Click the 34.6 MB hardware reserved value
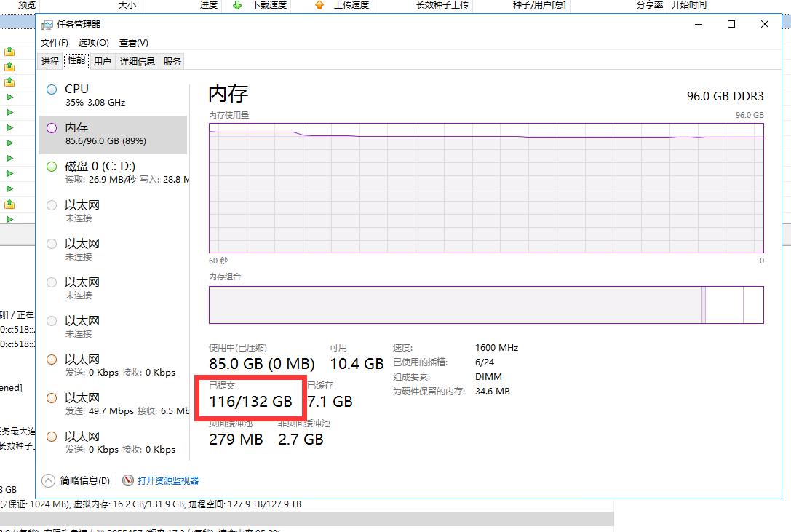The height and width of the screenshot is (532, 791). point(493,392)
